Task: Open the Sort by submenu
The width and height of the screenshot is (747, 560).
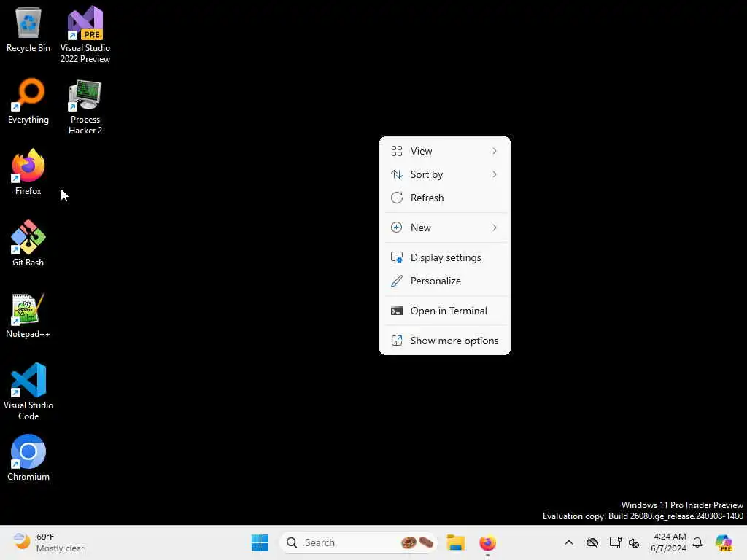Action: tap(444, 174)
